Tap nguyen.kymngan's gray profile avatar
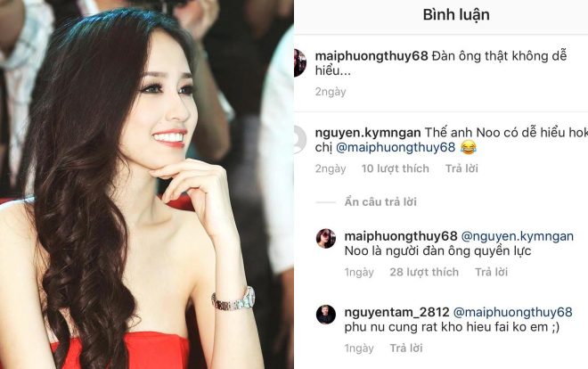Screen dimensions: 588x369 click(300, 140)
